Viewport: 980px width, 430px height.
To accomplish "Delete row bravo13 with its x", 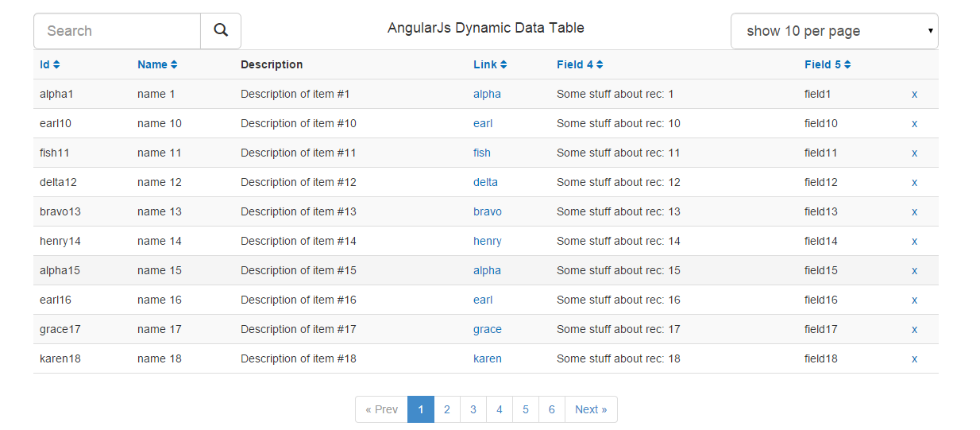I will [x=914, y=211].
